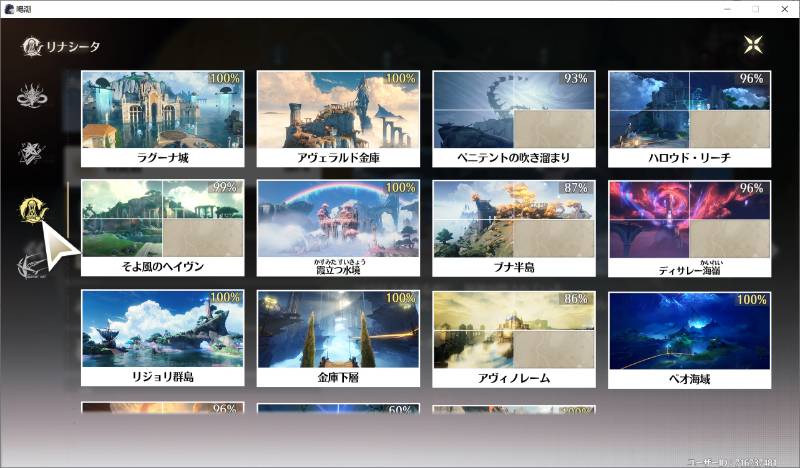Open the そよ風のヘイヴン area card
This screenshot has height=468, width=800.
163,228
